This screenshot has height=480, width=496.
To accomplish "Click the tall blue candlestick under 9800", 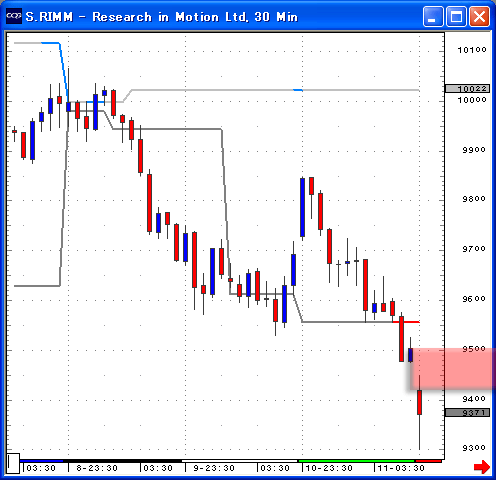I will (302, 207).
